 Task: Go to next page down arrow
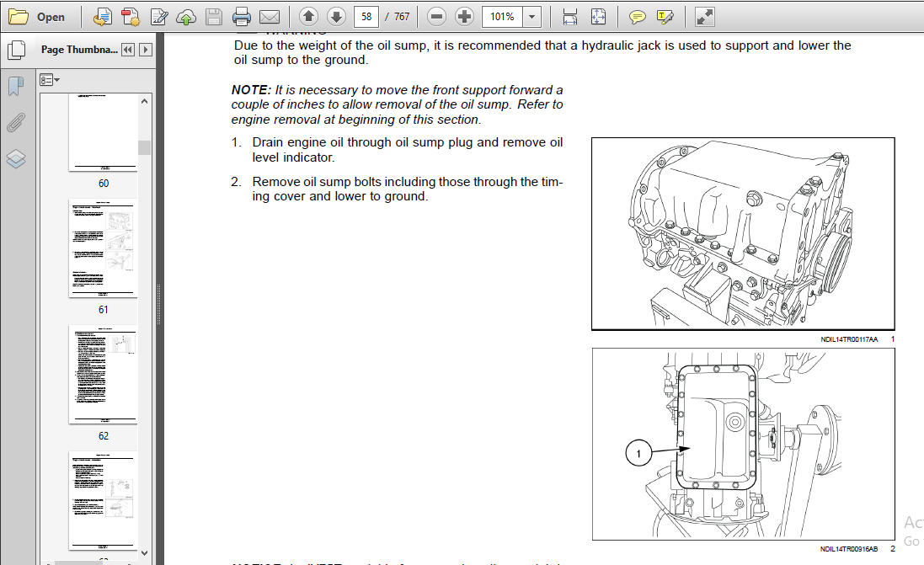tap(336, 17)
